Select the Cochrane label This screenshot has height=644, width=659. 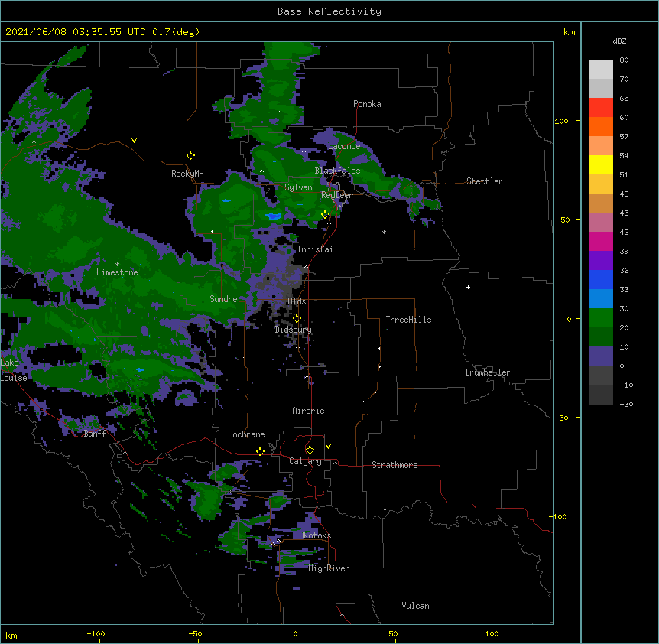click(x=246, y=434)
